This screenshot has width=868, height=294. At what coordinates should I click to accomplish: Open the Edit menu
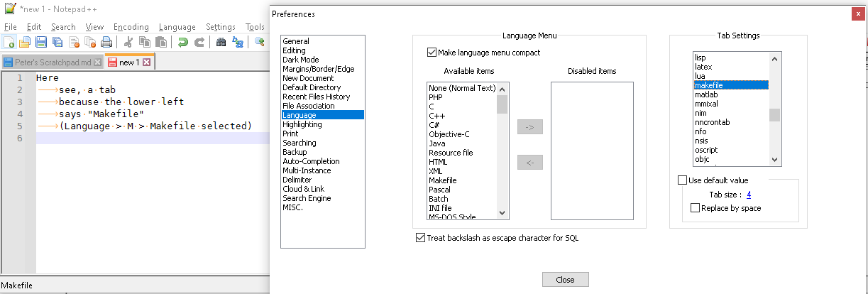[34, 27]
